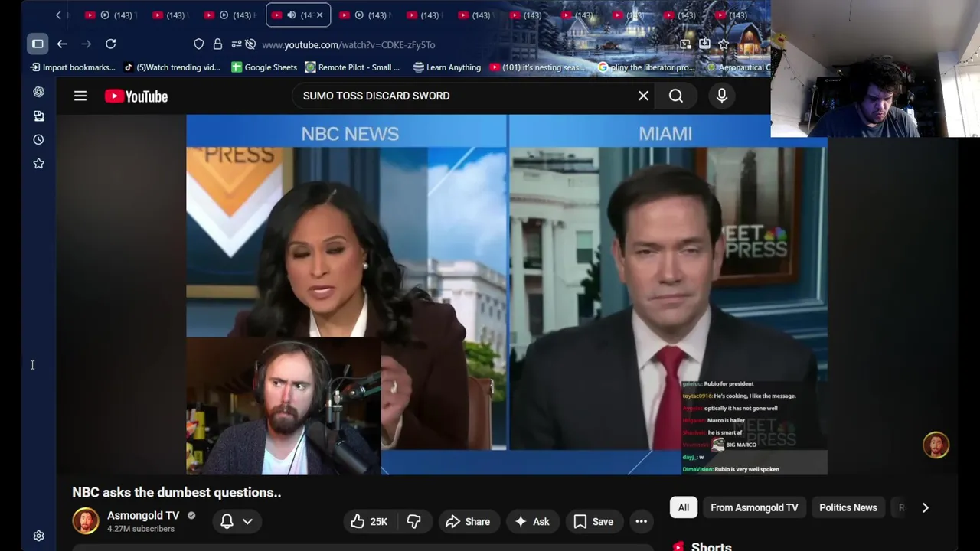
Task: Open the pliny the liberator bookmark
Action: point(646,67)
